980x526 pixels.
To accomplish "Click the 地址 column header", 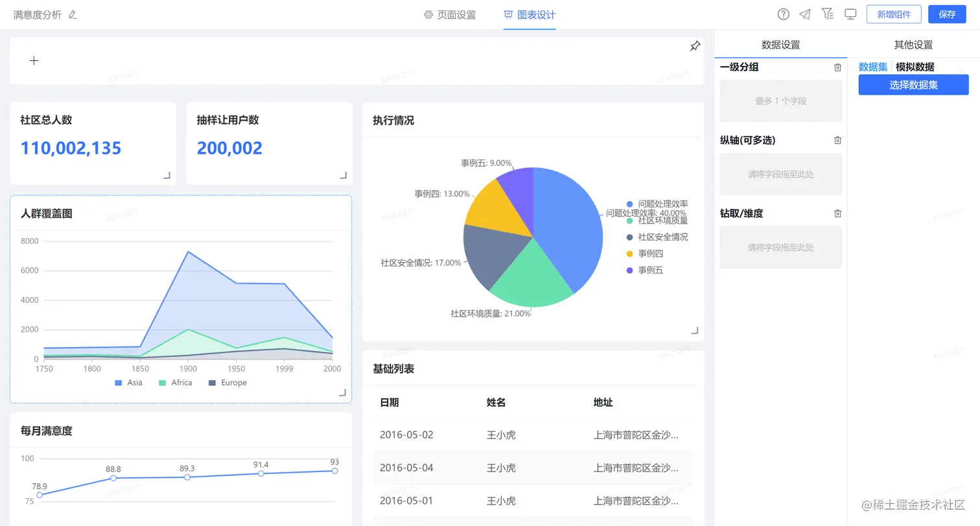I will [603, 402].
